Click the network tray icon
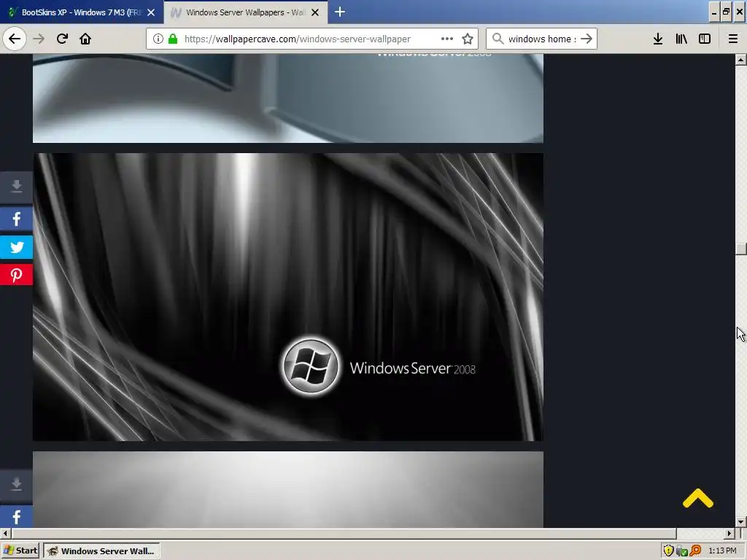The height and width of the screenshot is (560, 747). 682,551
